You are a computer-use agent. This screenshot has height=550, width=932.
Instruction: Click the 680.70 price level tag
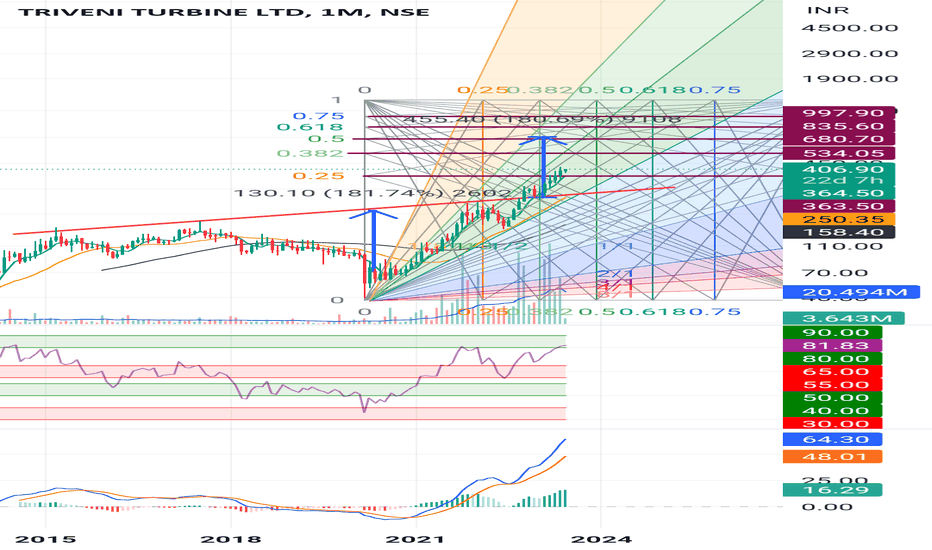[839, 140]
